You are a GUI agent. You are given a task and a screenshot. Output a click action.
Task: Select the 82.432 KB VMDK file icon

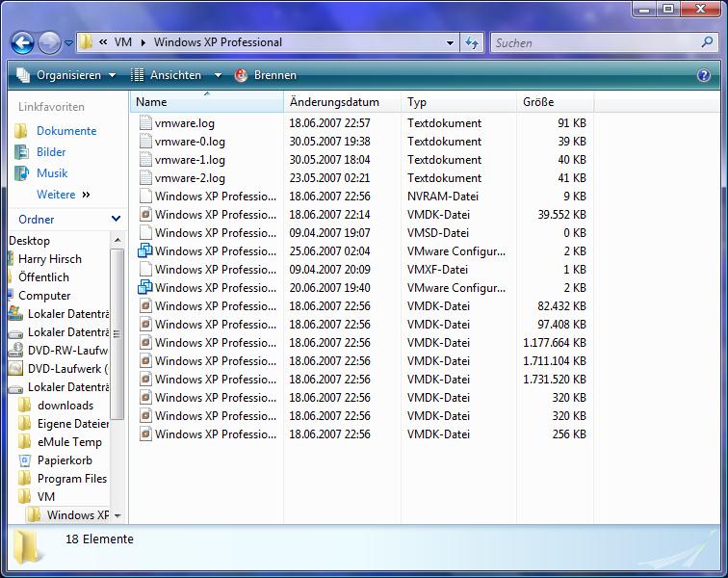(145, 305)
